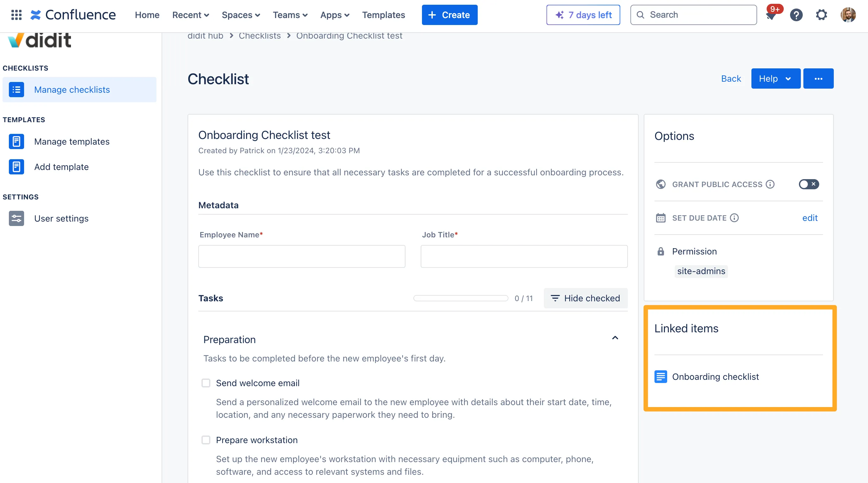Image resolution: width=868 pixels, height=483 pixels.
Task: Check the Prepare workstation task
Action: 206,440
